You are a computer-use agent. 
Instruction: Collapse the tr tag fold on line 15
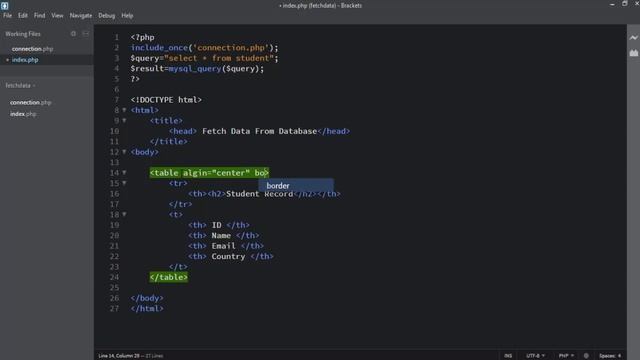tap(124, 183)
